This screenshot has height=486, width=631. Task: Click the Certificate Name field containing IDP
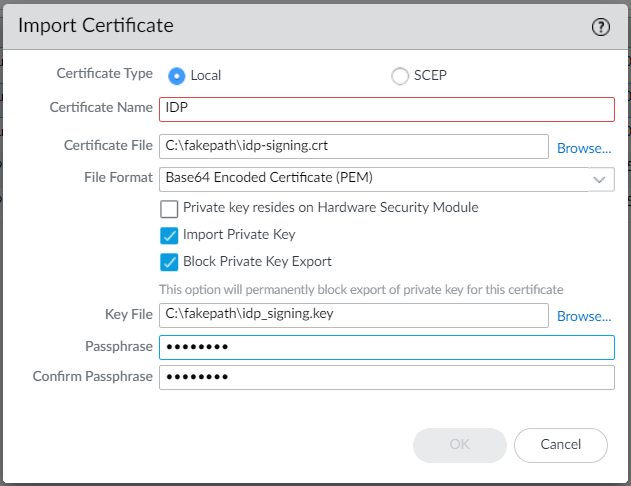pos(386,109)
